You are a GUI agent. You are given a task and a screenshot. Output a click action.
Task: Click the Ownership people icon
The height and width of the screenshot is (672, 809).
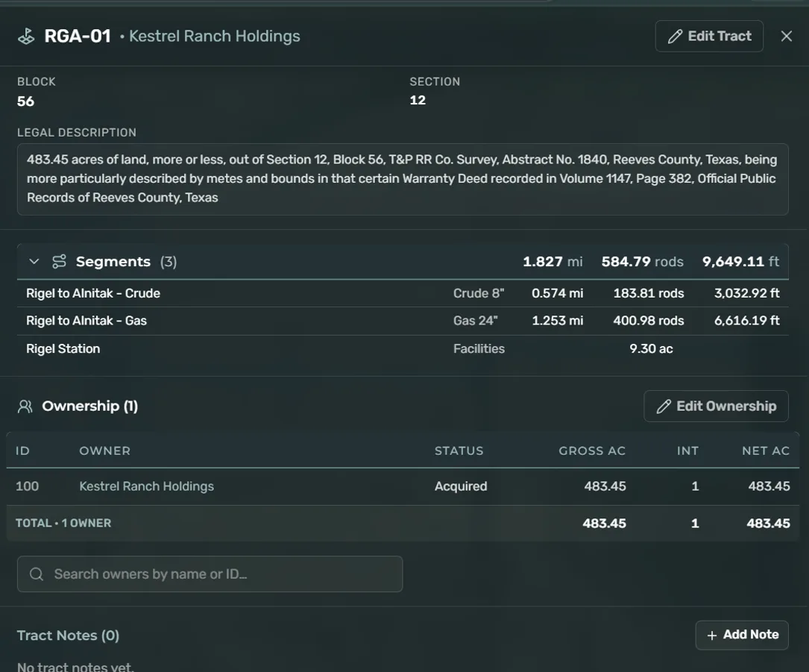click(25, 406)
